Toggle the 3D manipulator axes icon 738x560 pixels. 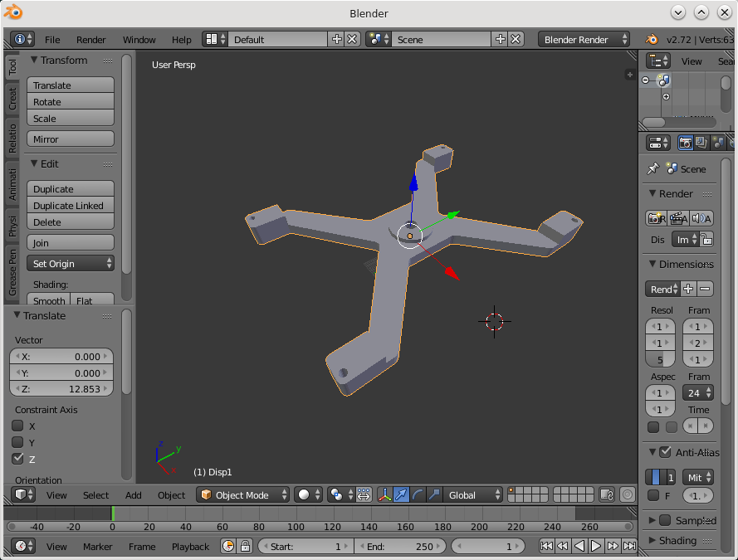384,494
